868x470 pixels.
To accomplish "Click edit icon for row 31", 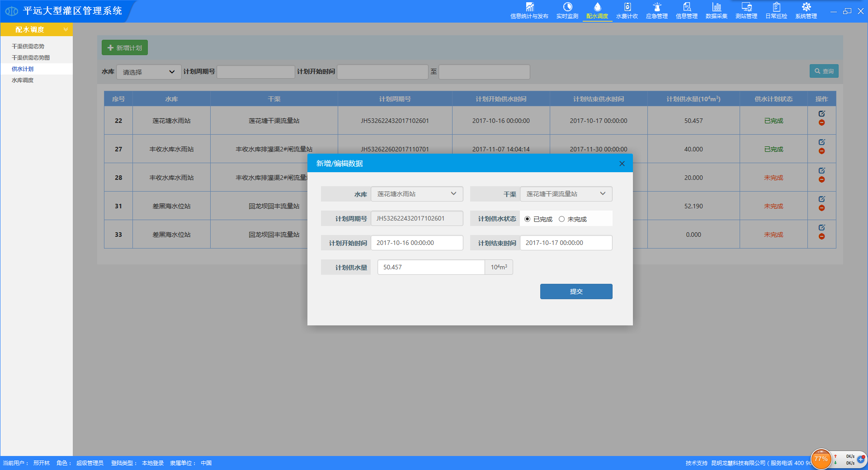I will click(822, 199).
